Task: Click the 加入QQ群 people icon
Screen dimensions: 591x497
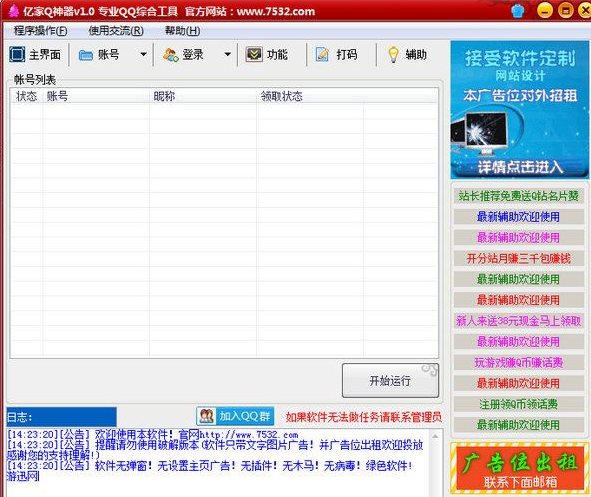Action: tap(206, 416)
